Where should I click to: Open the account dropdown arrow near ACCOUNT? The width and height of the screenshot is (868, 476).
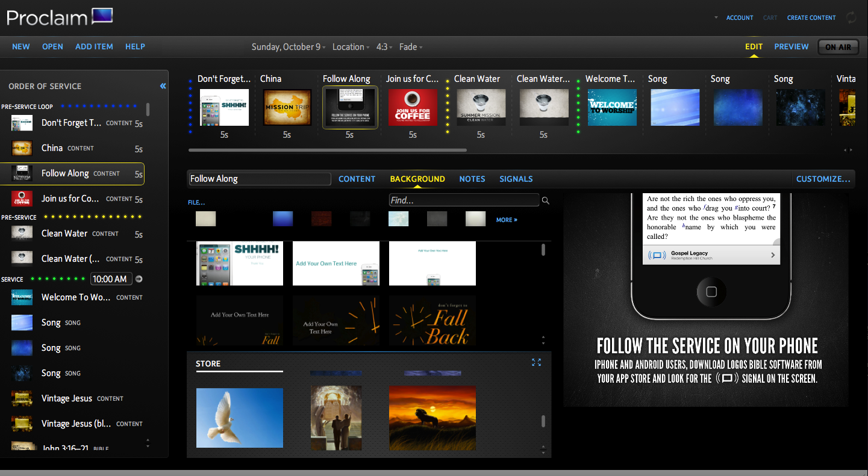click(x=715, y=17)
